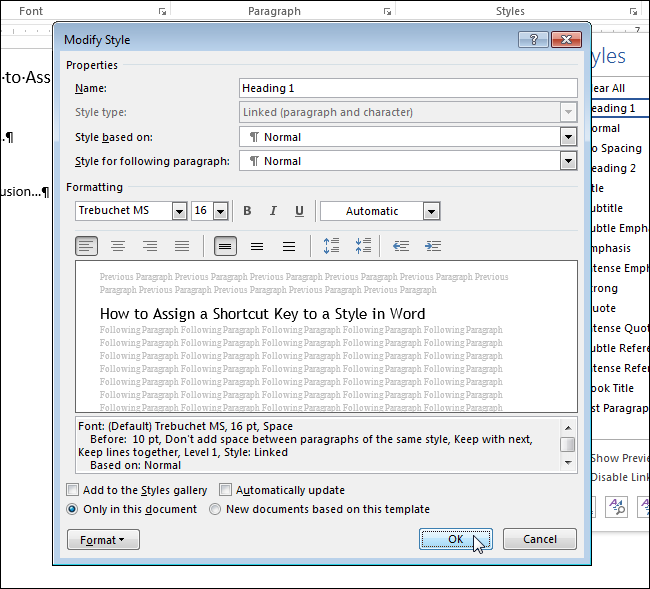Click OK to apply style
Viewport: 650px width, 589px height.
tap(456, 539)
